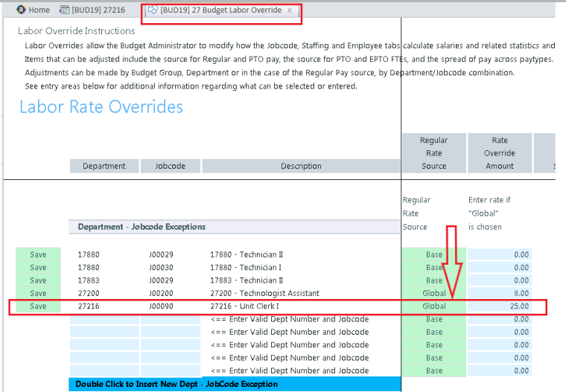
Task: Select department cell 27216
Action: point(104,306)
